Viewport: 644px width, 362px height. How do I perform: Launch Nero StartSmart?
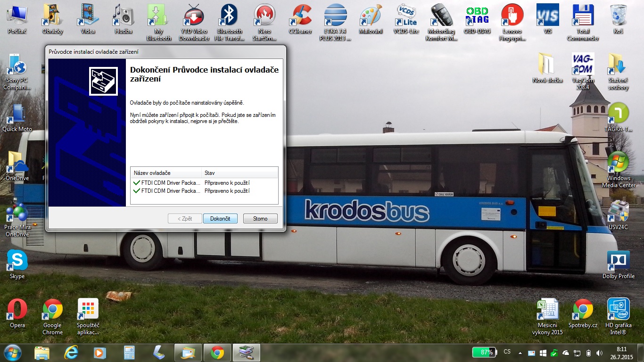[264, 23]
